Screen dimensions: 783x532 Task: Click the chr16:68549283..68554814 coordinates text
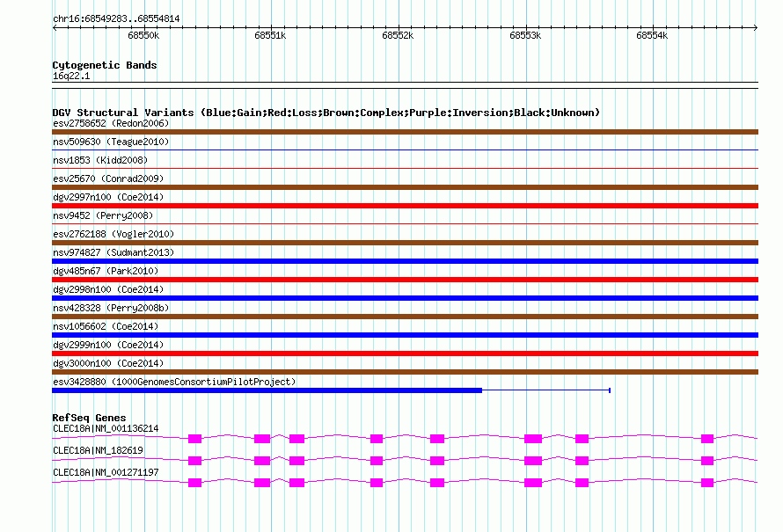click(116, 19)
